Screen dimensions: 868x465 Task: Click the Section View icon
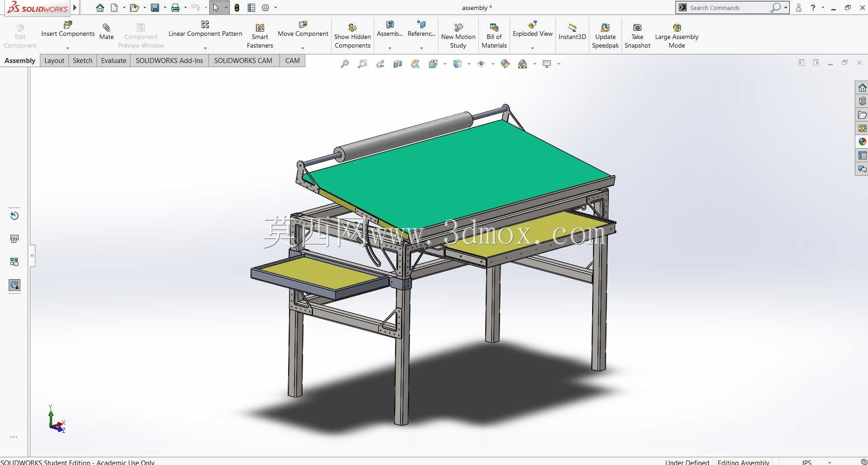click(x=398, y=64)
